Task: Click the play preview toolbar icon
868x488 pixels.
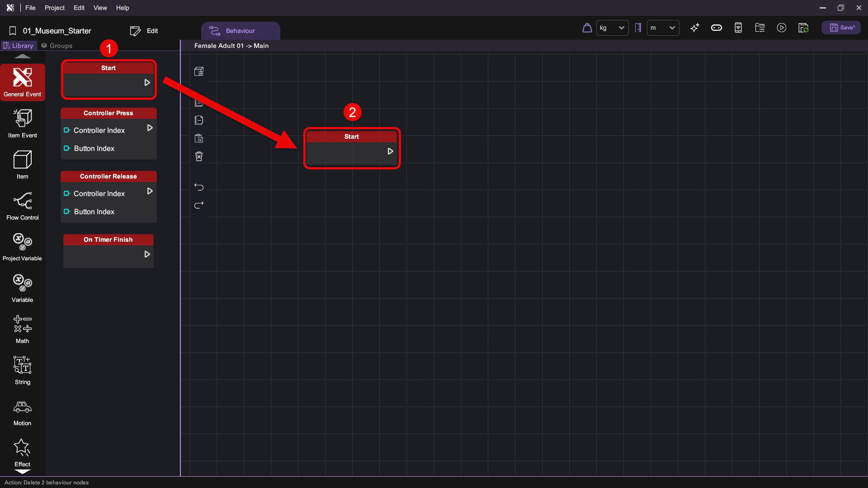Action: [x=781, y=28]
